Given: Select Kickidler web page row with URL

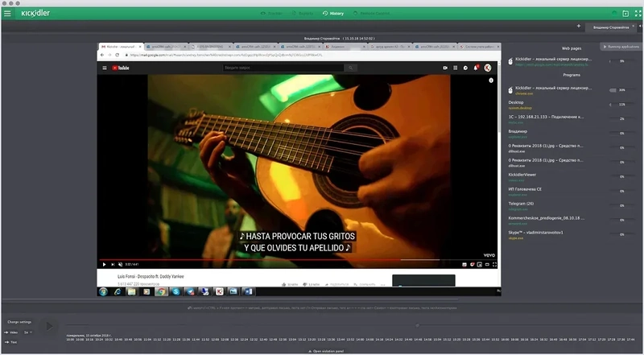Looking at the screenshot, I should click(572, 62).
